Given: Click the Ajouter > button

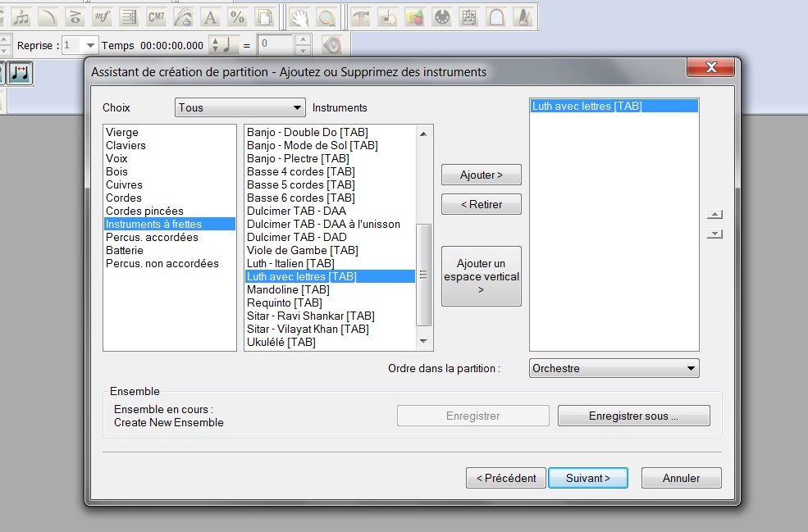Looking at the screenshot, I should (481, 175).
